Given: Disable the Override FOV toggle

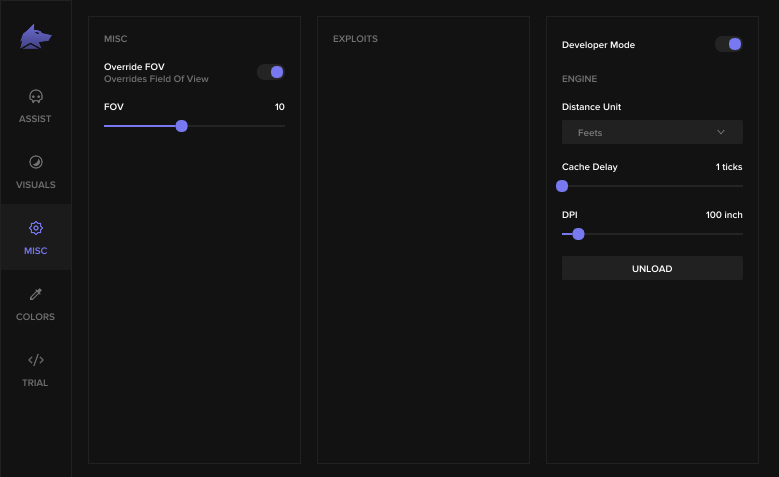Looking at the screenshot, I should pyautogui.click(x=271, y=72).
